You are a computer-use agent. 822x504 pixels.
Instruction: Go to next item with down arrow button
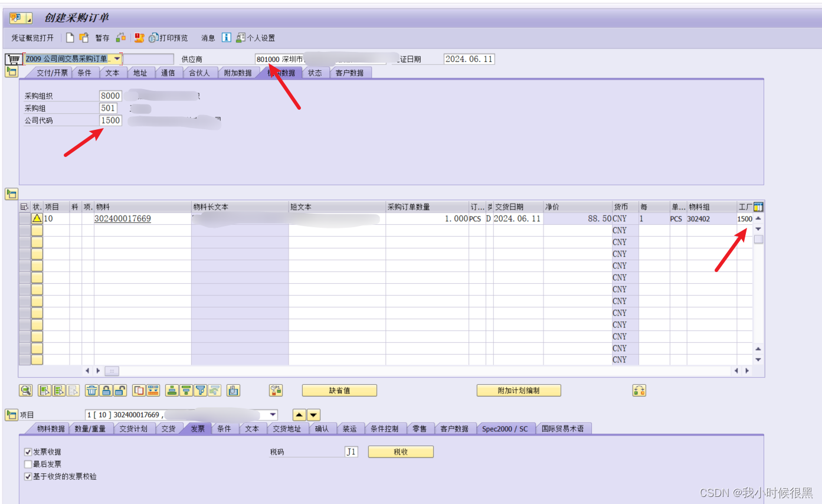(313, 415)
